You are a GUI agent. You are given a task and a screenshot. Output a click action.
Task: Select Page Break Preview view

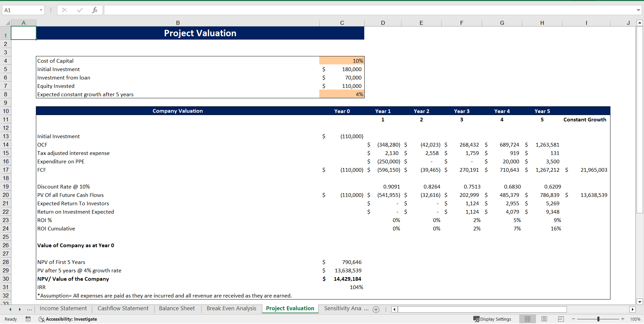click(x=560, y=319)
